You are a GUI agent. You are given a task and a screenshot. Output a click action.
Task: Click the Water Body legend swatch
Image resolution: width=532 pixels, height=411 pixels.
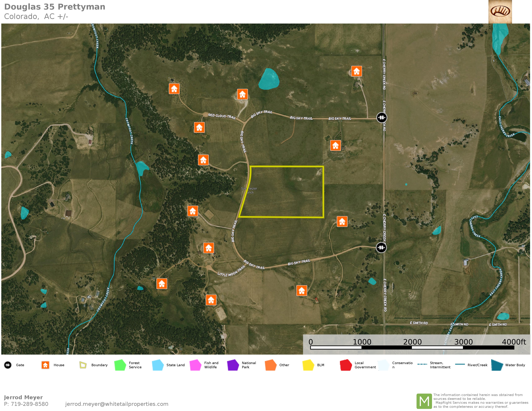coord(497,365)
